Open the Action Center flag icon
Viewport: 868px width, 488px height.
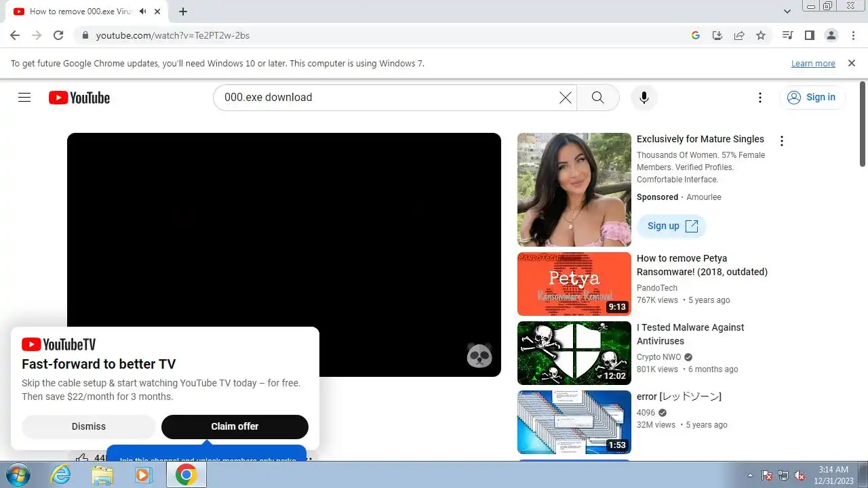[x=767, y=475]
